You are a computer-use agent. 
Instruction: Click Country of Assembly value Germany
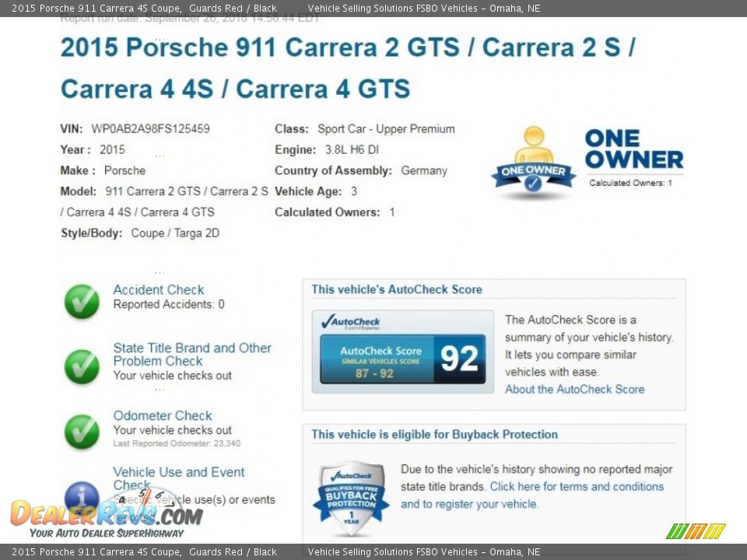point(424,170)
